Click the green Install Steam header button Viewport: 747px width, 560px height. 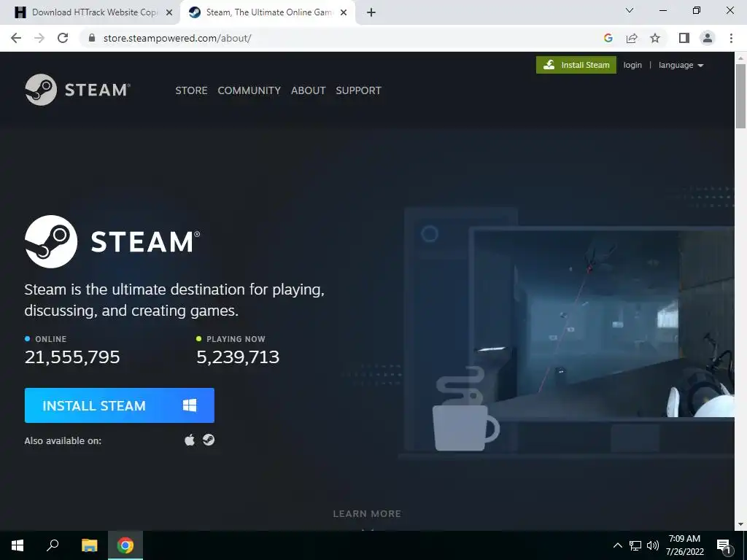pos(576,65)
